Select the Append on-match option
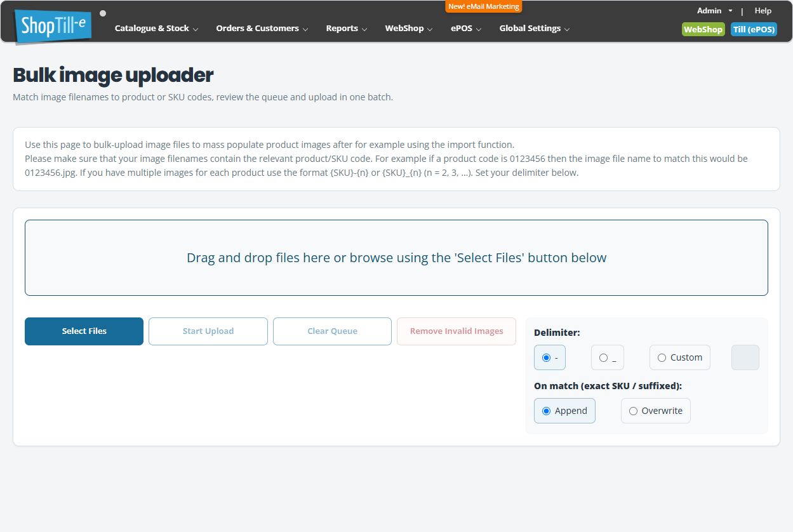 (564, 411)
